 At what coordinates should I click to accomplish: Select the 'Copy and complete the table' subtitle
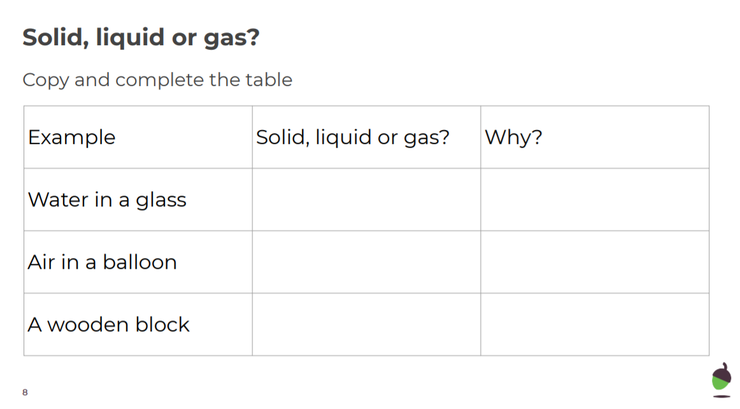click(157, 80)
